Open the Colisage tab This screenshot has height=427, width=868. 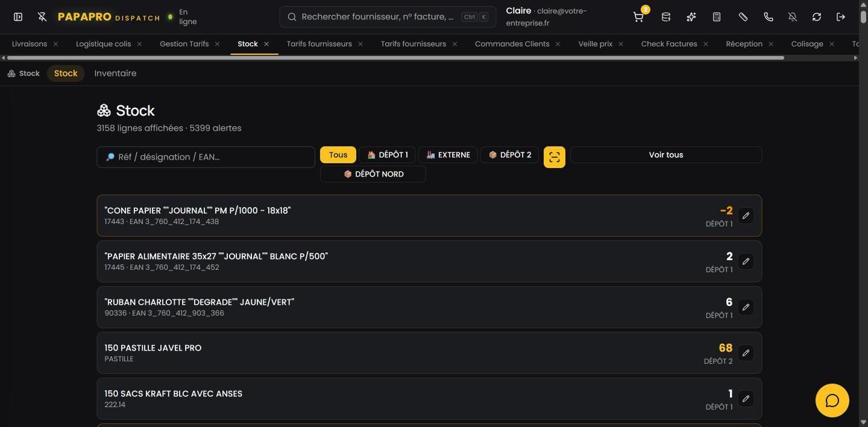807,44
